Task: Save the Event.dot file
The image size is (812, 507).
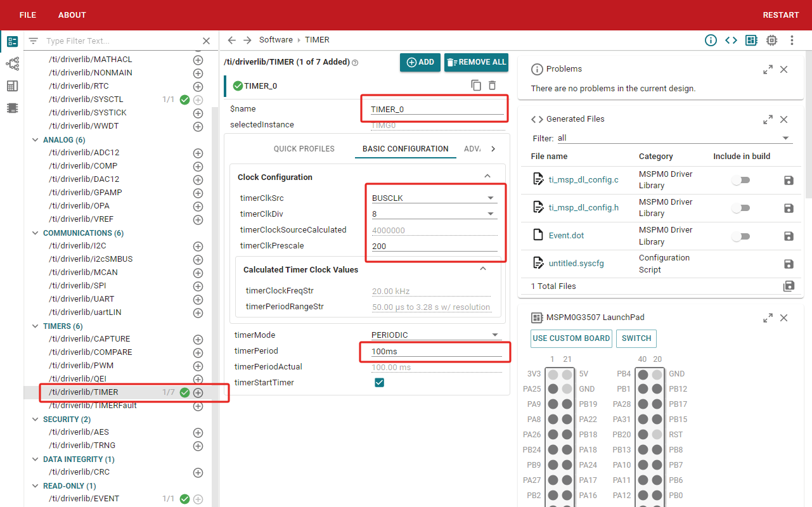Action: click(789, 236)
